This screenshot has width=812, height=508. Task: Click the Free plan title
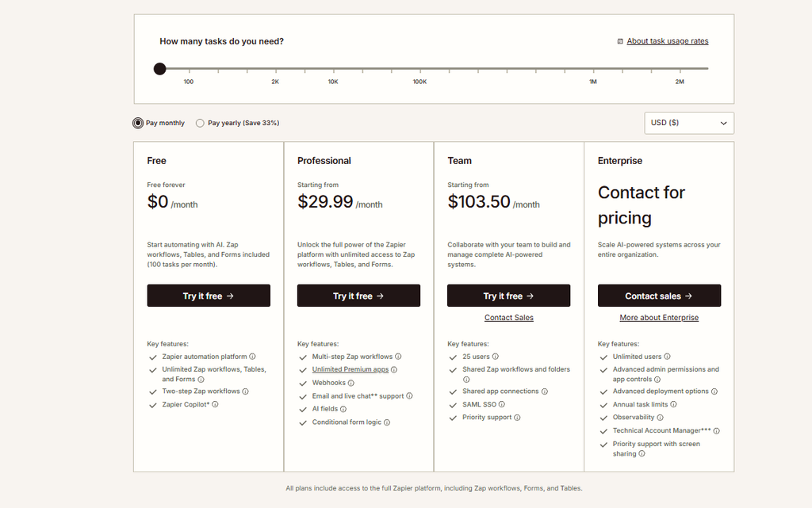click(x=156, y=161)
